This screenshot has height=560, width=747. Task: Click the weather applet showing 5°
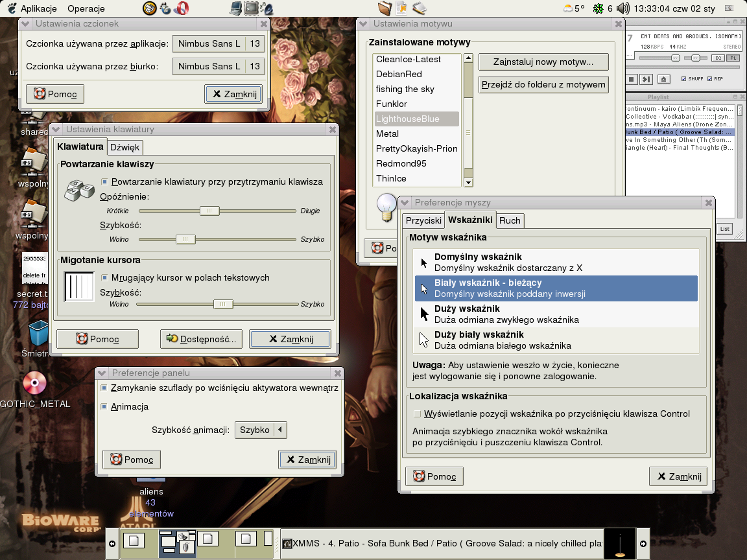574,8
